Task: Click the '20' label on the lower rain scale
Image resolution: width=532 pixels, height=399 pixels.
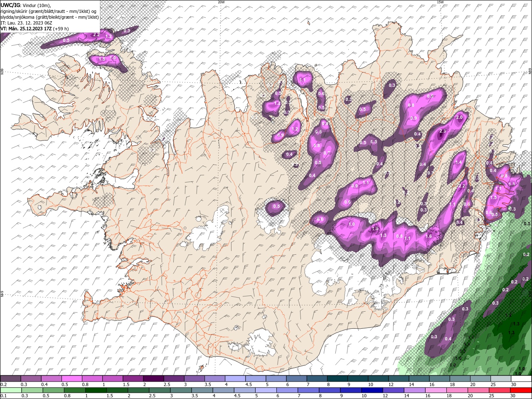Action: click(470, 396)
